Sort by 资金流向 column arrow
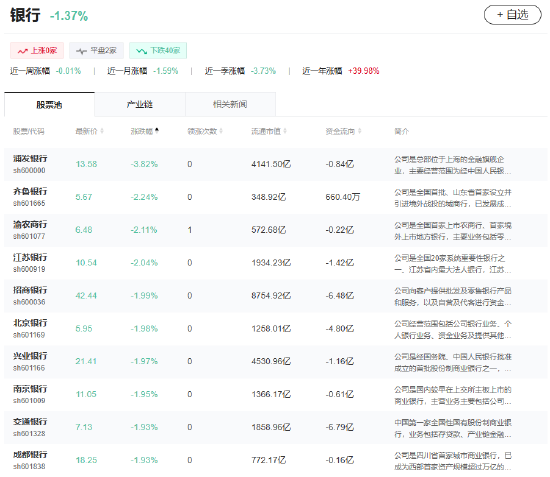Image resolution: width=550 pixels, height=477 pixels. [x=360, y=131]
